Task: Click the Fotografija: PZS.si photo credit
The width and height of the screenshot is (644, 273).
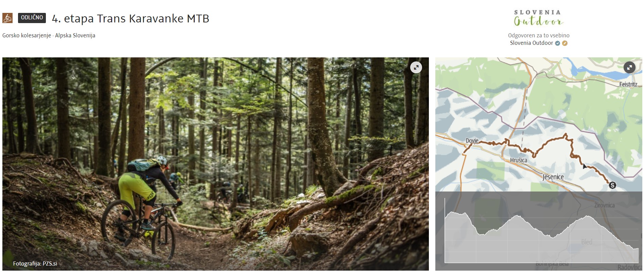Action: [x=35, y=263]
